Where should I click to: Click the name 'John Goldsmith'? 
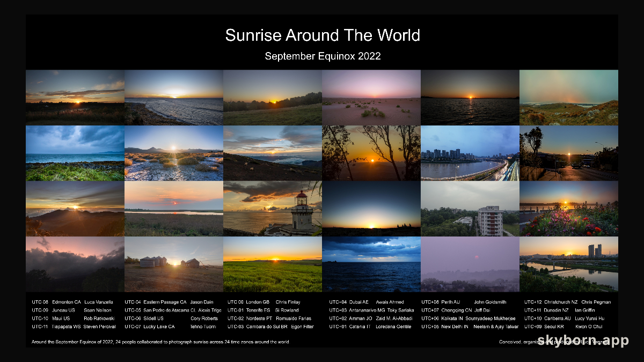click(x=490, y=302)
